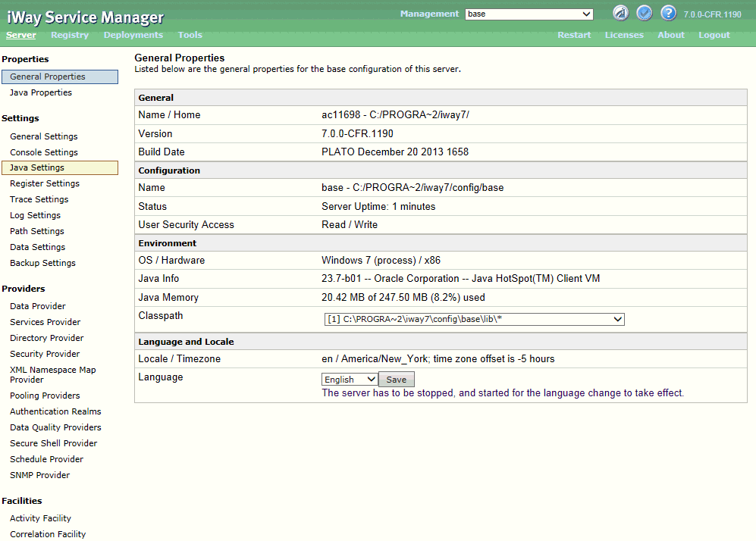Open the Tools menu
The width and height of the screenshot is (756, 541).
pyautogui.click(x=190, y=35)
